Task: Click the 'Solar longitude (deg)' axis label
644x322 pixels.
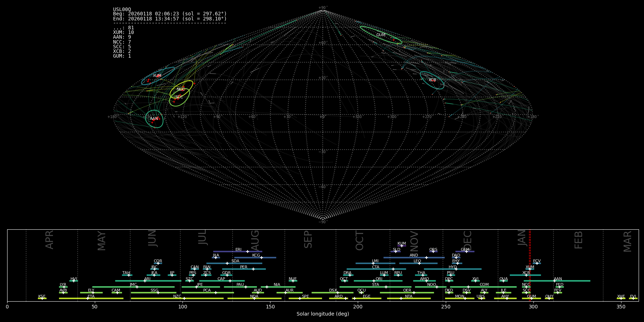Action: click(323, 314)
